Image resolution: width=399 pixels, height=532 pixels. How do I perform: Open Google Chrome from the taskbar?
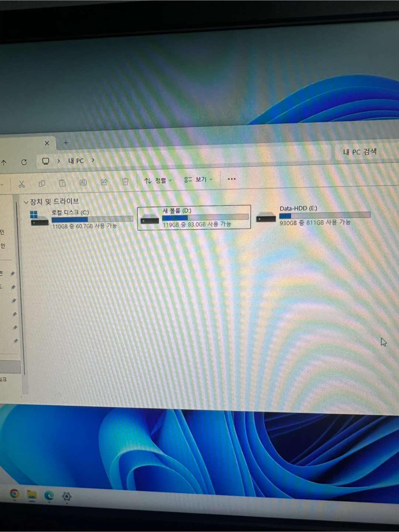[x=14, y=494]
